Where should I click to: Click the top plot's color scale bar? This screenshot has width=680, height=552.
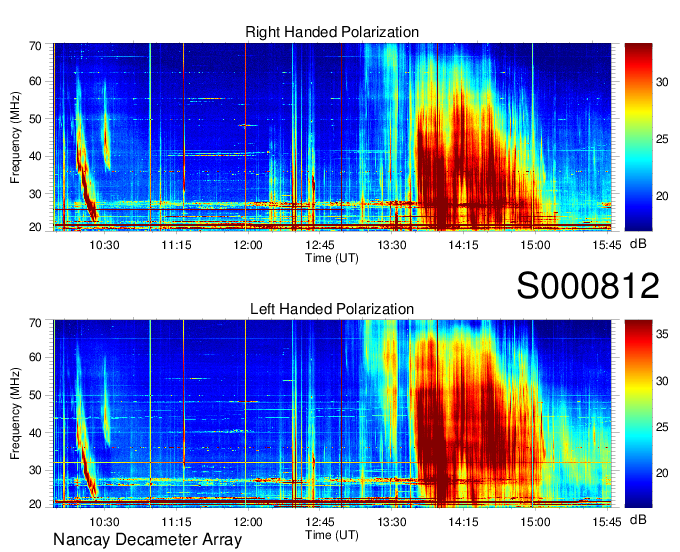coord(638,137)
